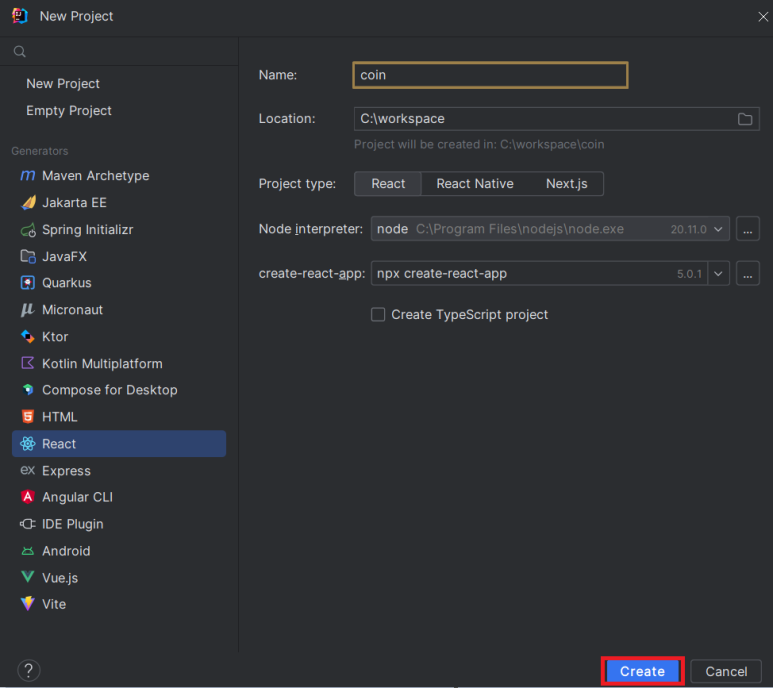Click the Create button
This screenshot has height=688, width=773.
click(642, 671)
